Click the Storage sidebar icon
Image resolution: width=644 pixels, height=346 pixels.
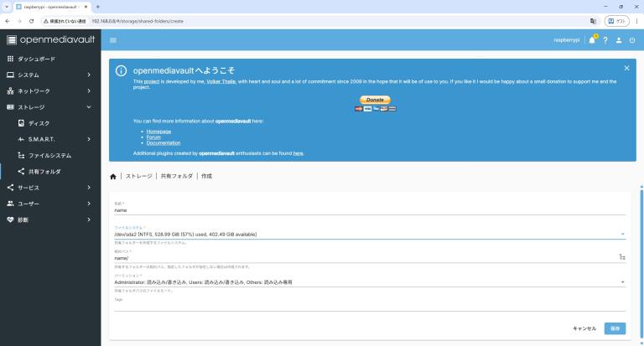pyautogui.click(x=10, y=106)
